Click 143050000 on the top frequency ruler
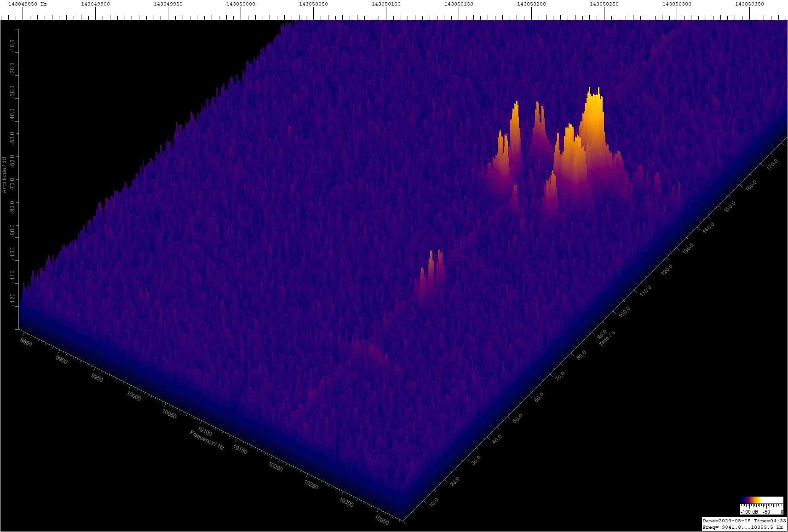788x532 pixels. pyautogui.click(x=241, y=4)
